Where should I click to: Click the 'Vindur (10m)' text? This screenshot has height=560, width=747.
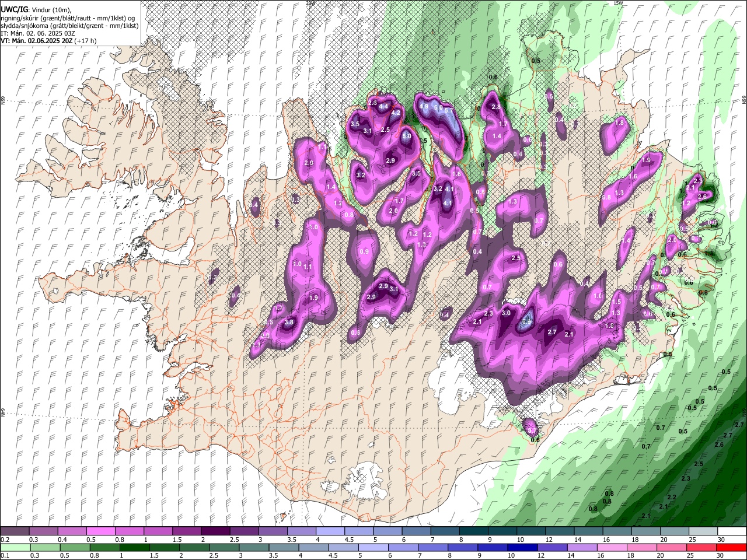51,10
